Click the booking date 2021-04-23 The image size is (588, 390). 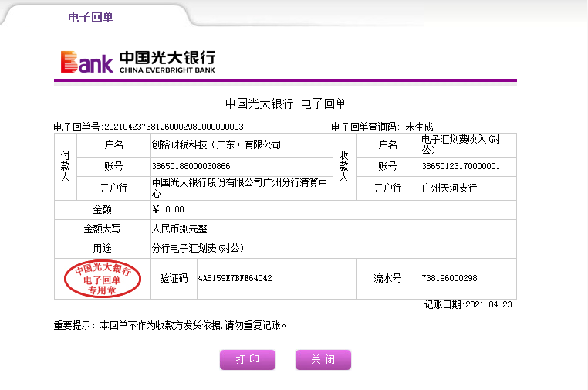click(488, 304)
